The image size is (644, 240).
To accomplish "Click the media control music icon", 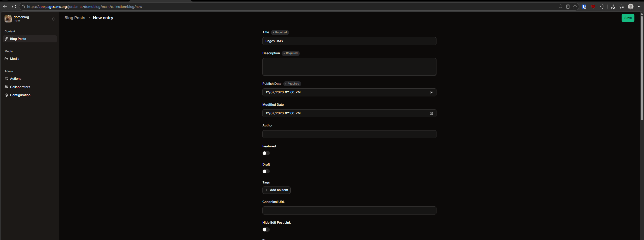I will 613,7.
